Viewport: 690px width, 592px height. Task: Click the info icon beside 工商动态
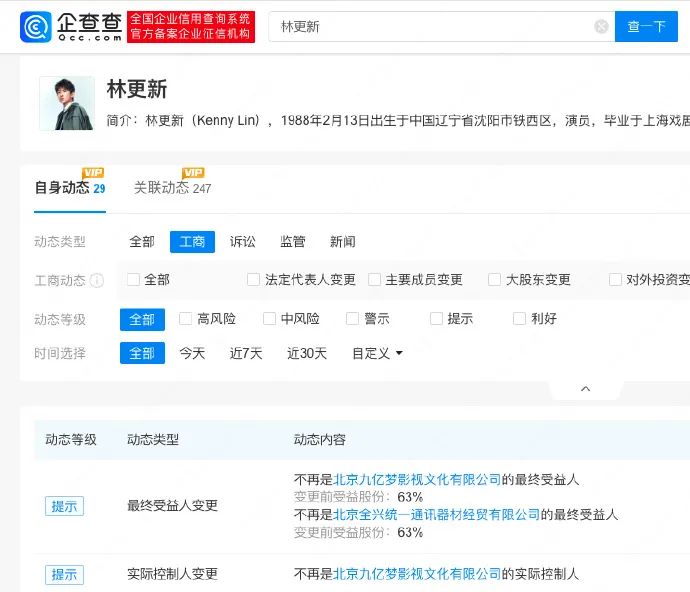click(97, 280)
